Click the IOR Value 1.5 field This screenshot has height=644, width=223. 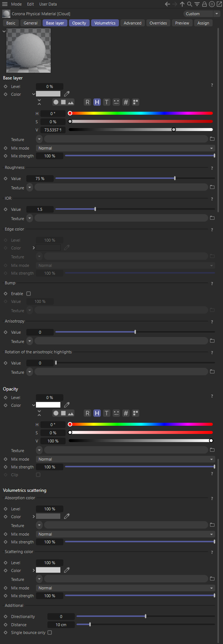pos(40,209)
